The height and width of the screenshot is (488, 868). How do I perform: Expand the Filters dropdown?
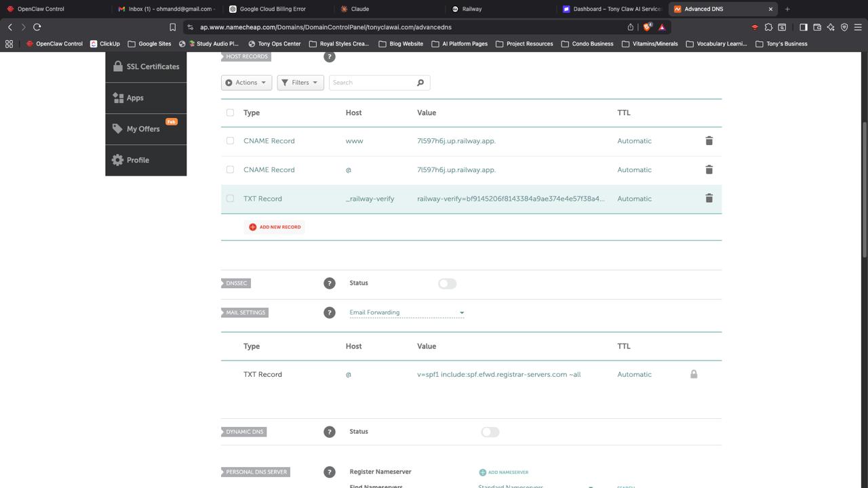pos(300,83)
